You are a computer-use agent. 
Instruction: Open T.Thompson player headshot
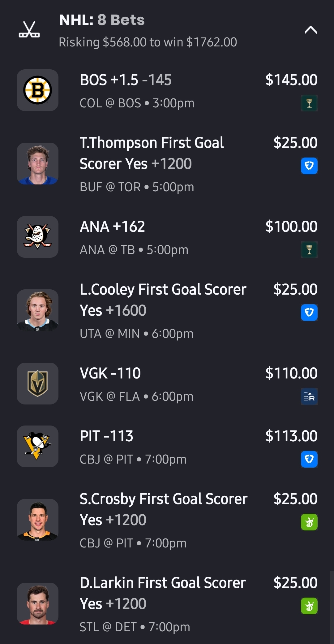coord(37,163)
